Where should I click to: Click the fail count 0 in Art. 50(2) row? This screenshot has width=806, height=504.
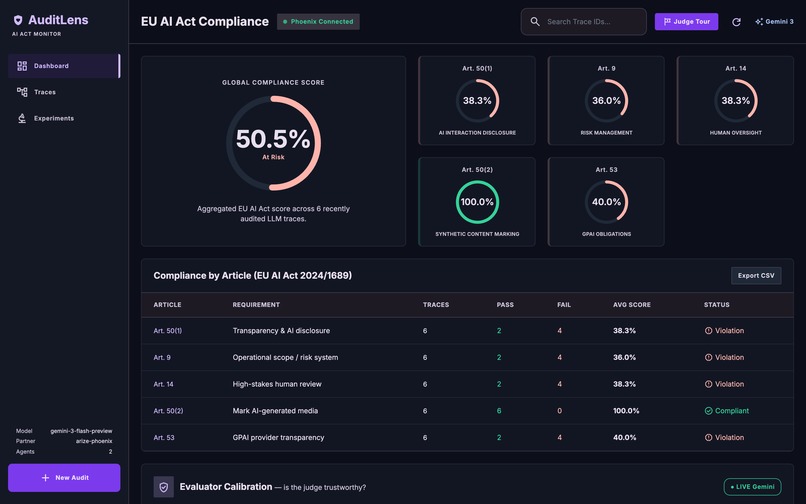559,411
